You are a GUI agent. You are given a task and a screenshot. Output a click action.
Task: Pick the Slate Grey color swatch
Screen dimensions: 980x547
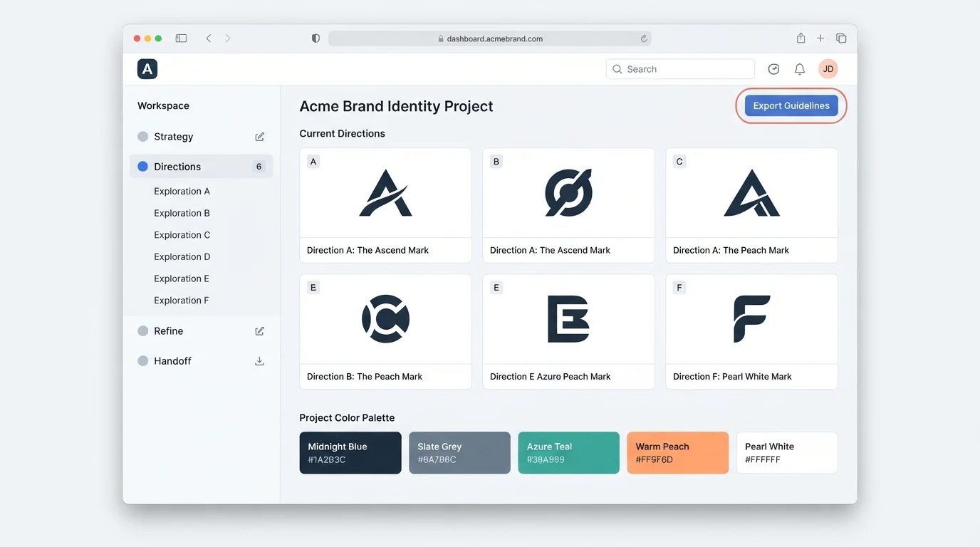(459, 453)
